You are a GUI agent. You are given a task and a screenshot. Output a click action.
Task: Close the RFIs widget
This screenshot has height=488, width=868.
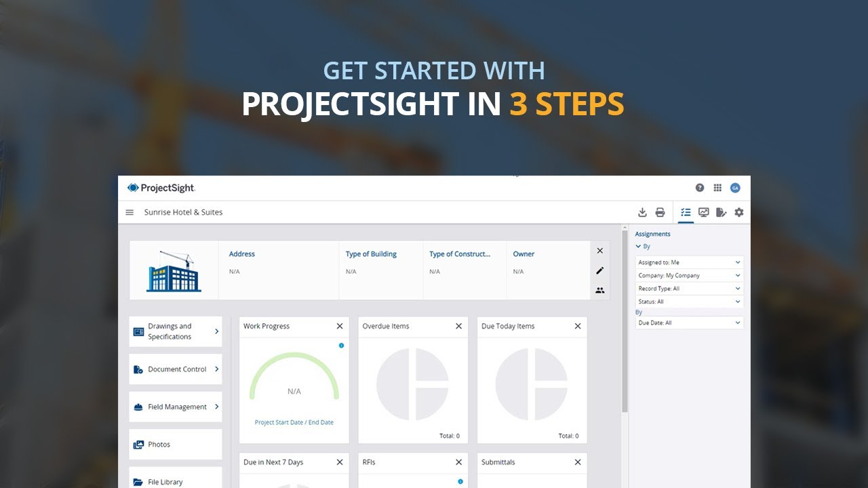point(458,462)
